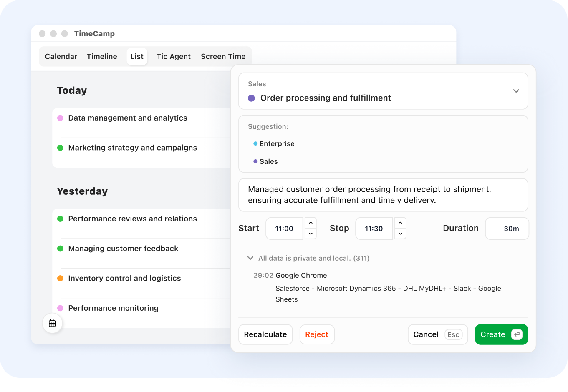568x392 pixels.
Task: Decrease Stop time with down arrow
Action: click(400, 234)
